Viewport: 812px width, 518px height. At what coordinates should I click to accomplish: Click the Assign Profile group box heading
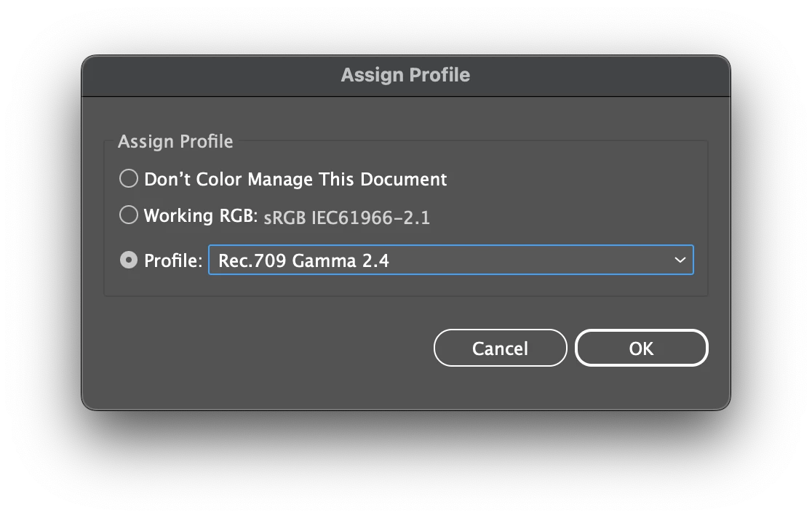175,141
